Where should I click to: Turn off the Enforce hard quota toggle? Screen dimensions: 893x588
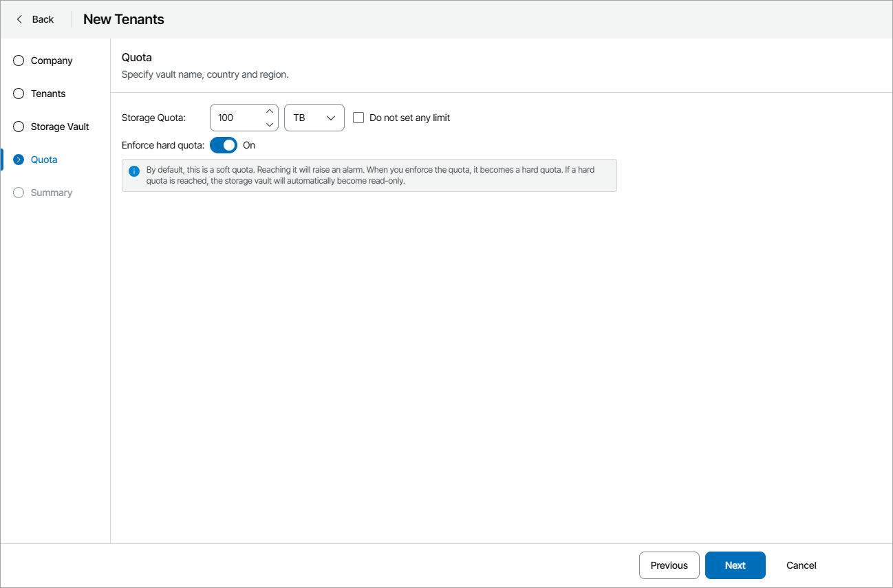click(x=223, y=145)
